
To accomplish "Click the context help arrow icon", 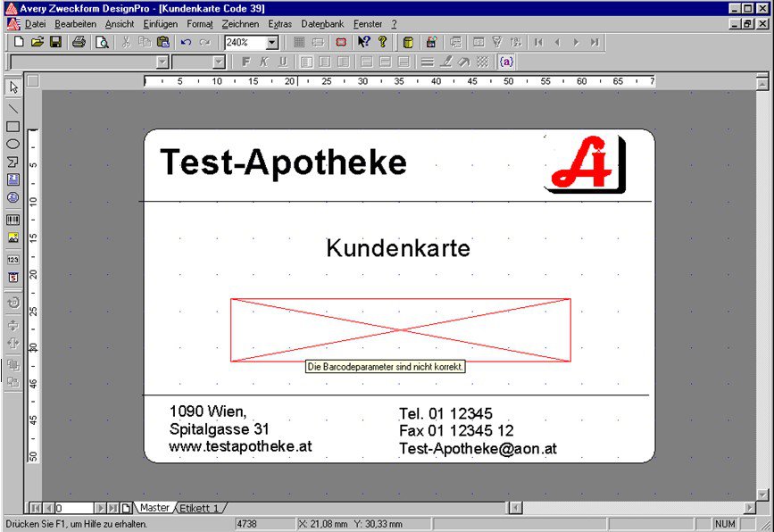I will [363, 42].
